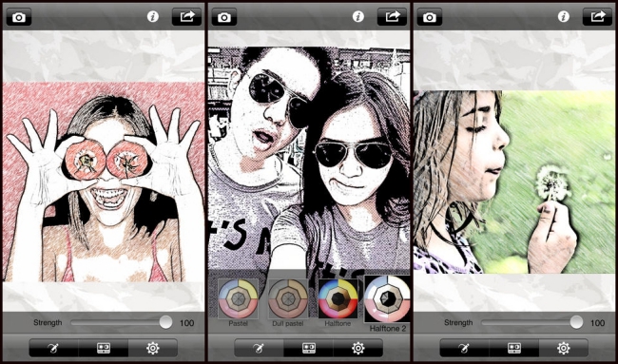Choose the Halftone preset wheel

tap(338, 299)
